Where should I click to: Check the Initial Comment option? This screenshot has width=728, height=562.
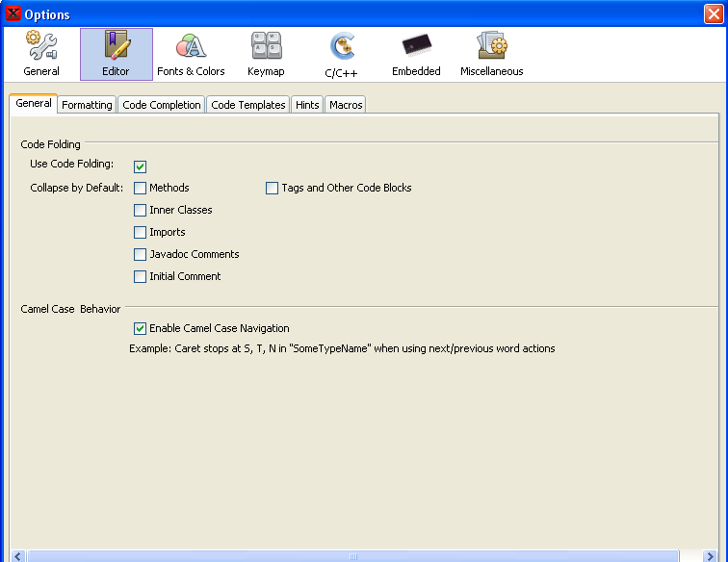(141, 277)
